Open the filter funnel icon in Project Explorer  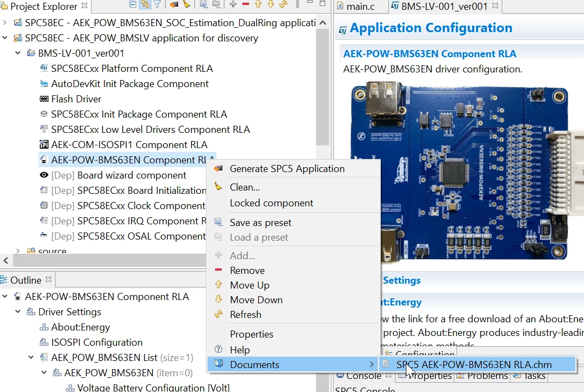point(157,4)
